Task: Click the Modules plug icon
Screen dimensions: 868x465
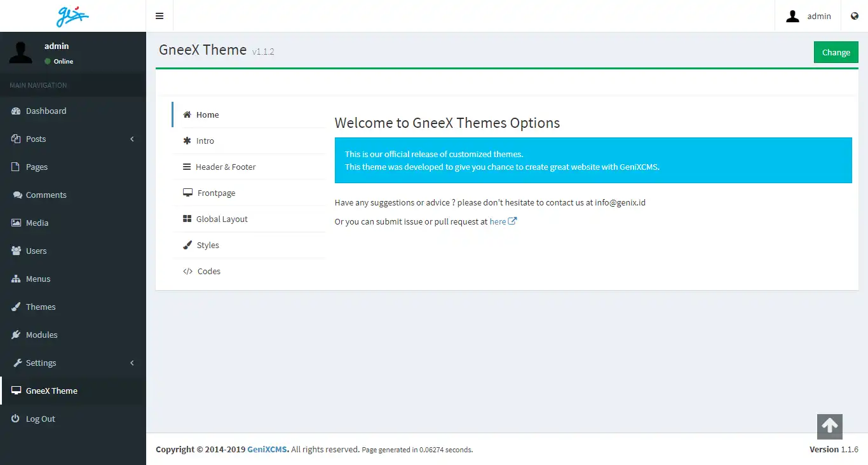Action: pos(17,335)
